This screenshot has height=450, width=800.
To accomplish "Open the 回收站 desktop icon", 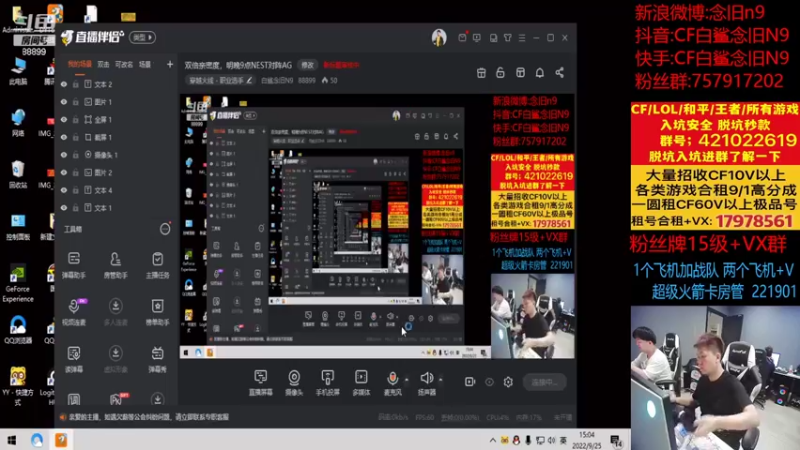I will [x=18, y=174].
